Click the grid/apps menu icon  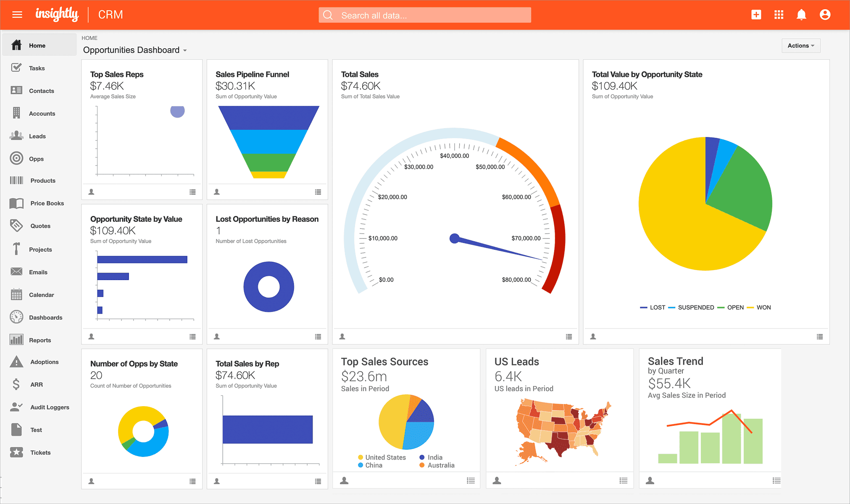779,15
